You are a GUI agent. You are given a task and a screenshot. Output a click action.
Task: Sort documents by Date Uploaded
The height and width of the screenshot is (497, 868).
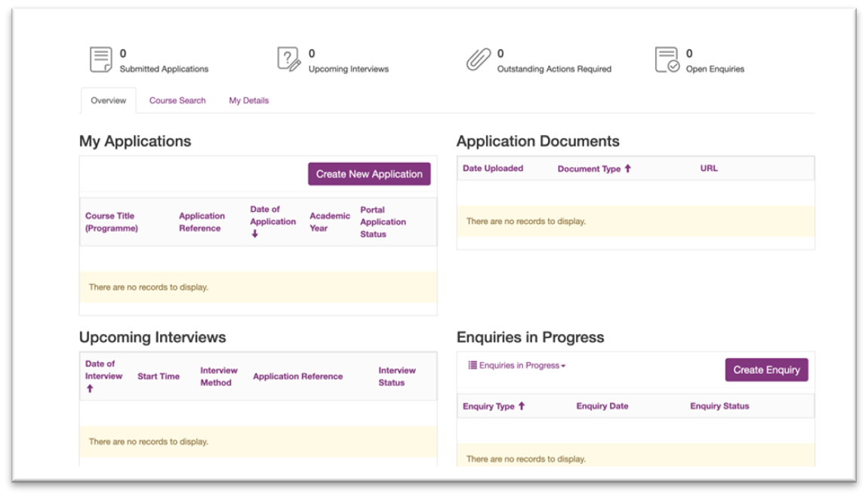(x=493, y=168)
